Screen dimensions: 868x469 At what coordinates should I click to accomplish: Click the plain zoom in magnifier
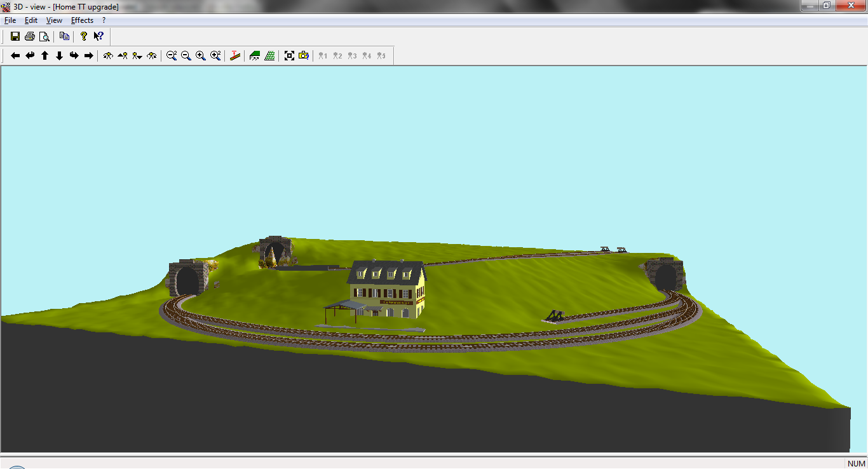200,56
